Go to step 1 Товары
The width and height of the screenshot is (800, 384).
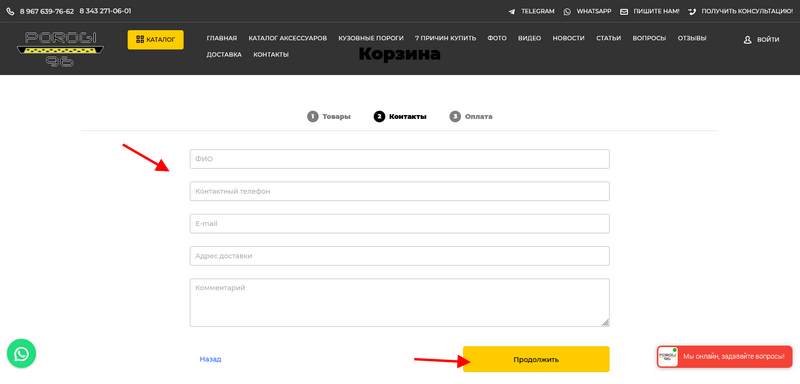[329, 117]
